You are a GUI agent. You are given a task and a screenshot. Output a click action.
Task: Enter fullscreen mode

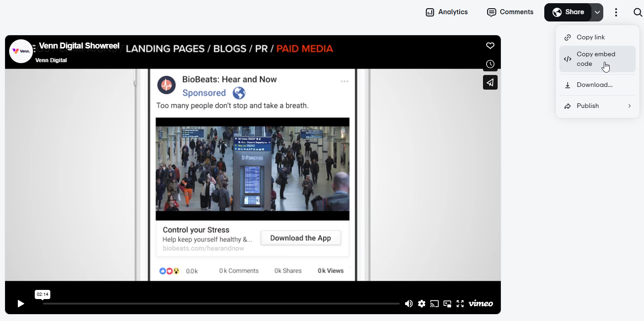pos(460,304)
